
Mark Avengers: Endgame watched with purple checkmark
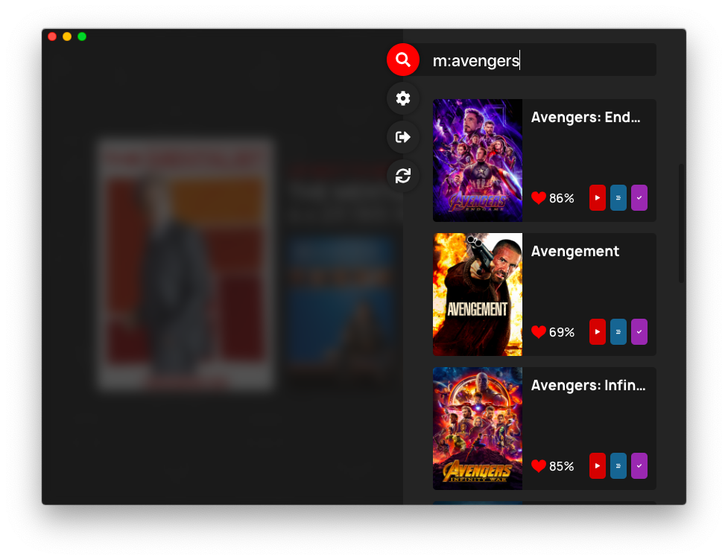coord(639,198)
